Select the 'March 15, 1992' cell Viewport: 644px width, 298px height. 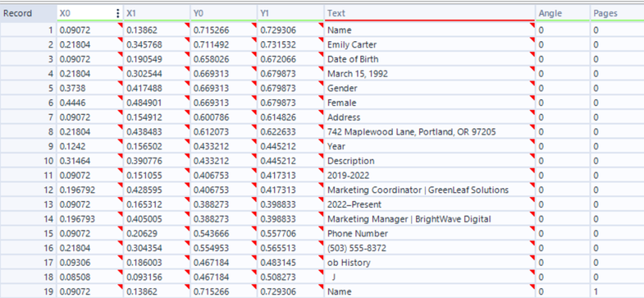pos(430,74)
